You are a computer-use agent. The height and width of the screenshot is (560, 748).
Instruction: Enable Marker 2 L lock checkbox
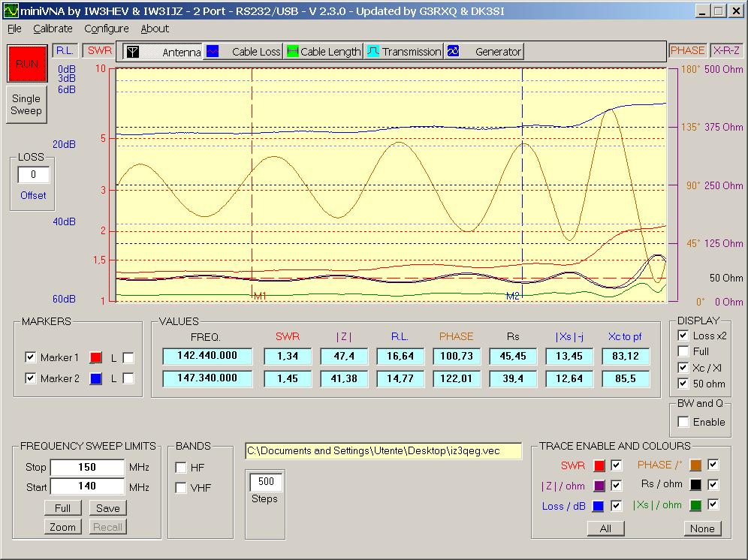(128, 378)
